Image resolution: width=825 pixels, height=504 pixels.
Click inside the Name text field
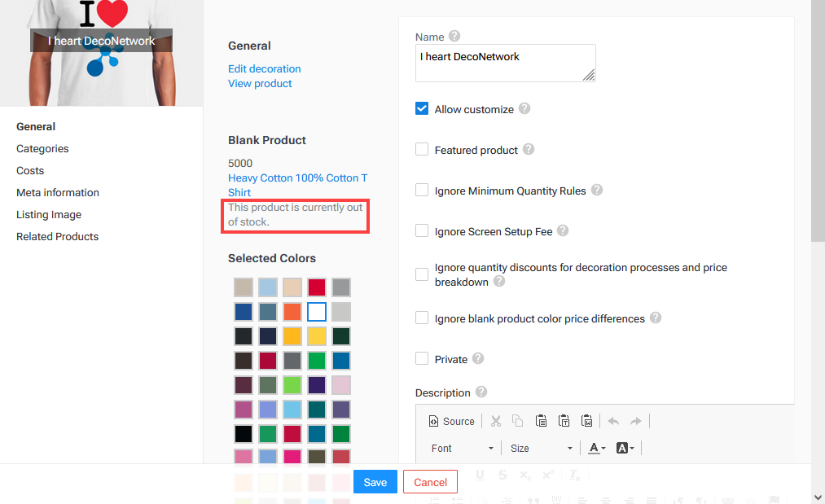(x=505, y=63)
